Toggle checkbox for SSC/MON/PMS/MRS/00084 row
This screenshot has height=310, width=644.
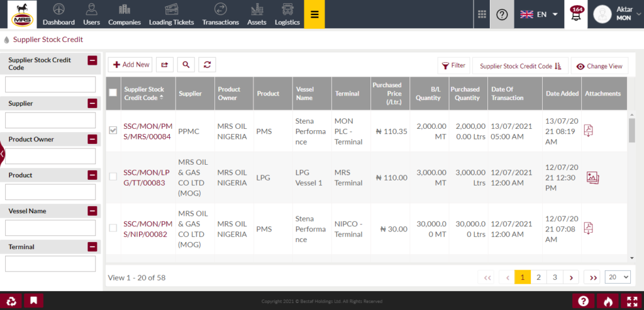[113, 131]
